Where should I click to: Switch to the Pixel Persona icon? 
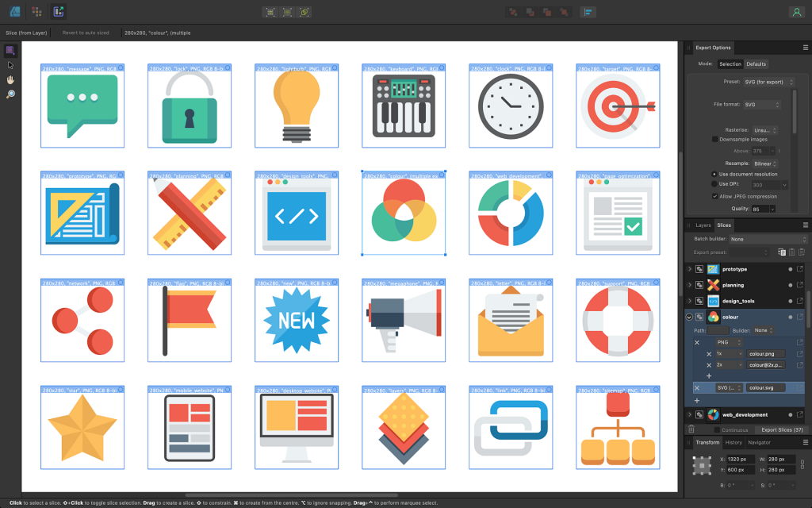[x=36, y=12]
